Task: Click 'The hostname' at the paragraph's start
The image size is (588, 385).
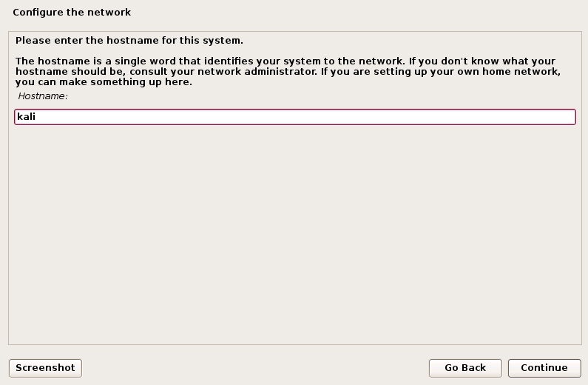Action: click(53, 61)
